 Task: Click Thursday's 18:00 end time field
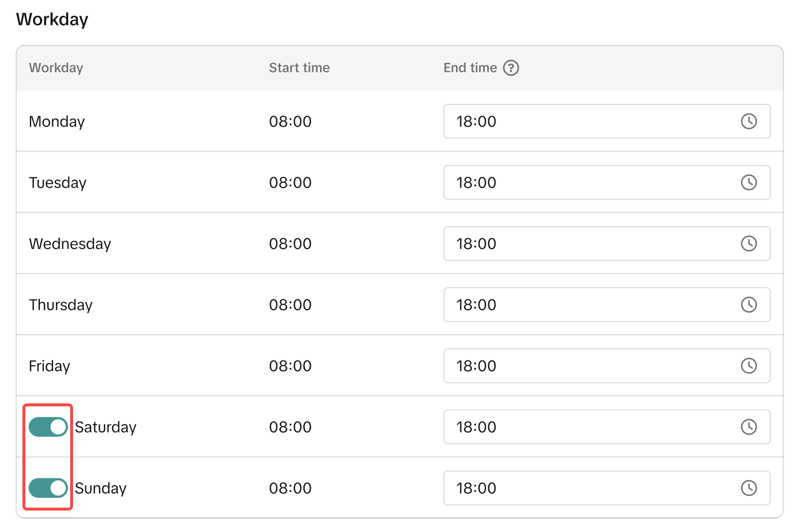(x=585, y=305)
